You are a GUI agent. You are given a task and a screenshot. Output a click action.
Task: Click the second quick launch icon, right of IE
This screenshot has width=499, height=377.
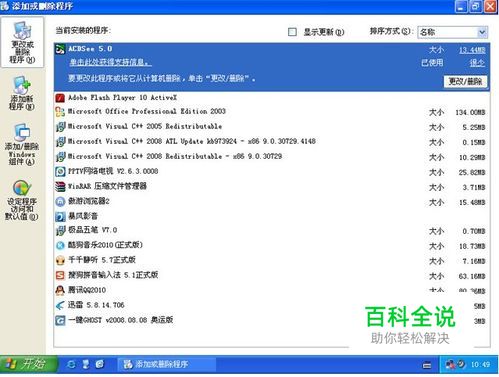pos(86,364)
